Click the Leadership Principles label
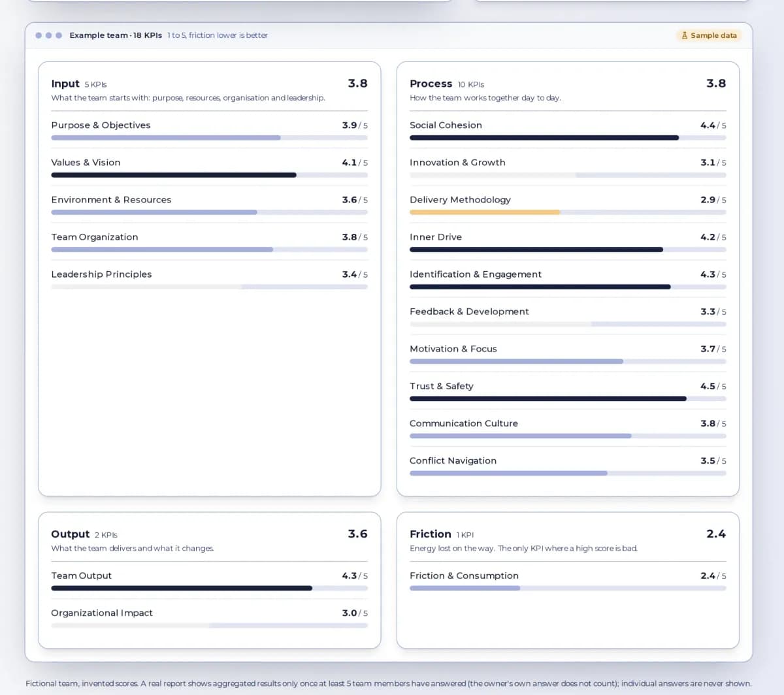This screenshot has height=695, width=784. 101,274
